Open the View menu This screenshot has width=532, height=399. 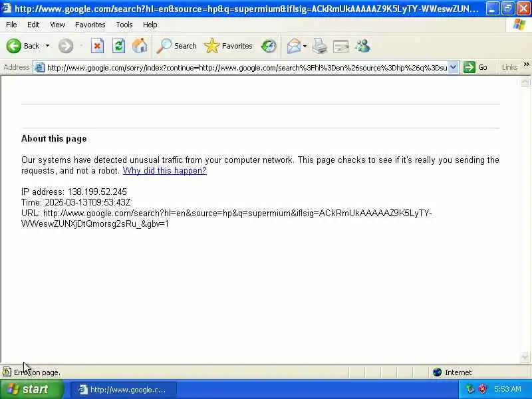point(57,25)
